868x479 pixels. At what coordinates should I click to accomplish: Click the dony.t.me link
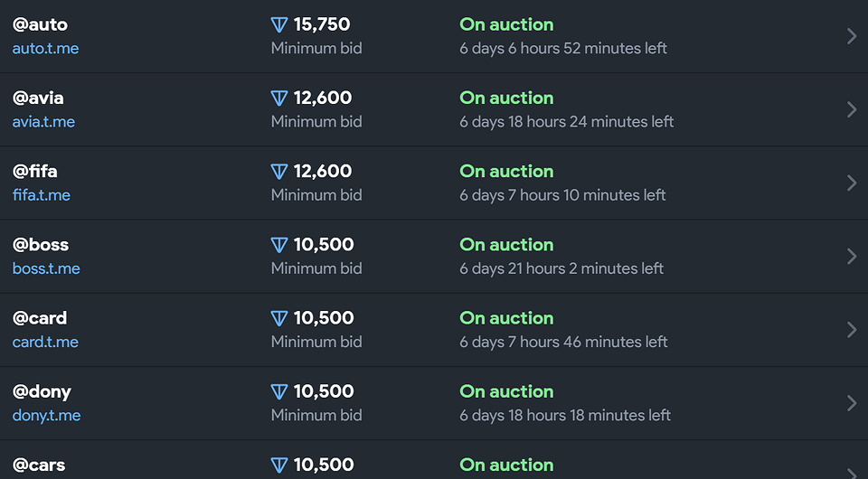[46, 415]
